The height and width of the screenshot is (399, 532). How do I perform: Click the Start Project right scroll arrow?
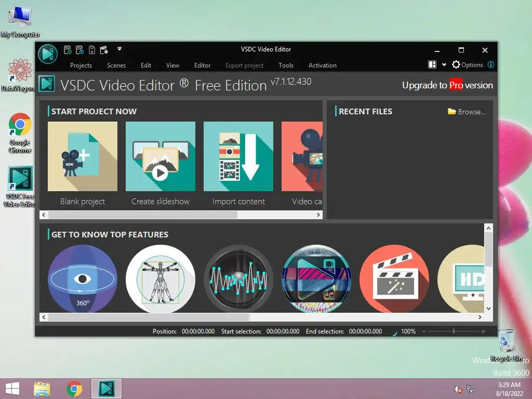pyautogui.click(x=318, y=215)
